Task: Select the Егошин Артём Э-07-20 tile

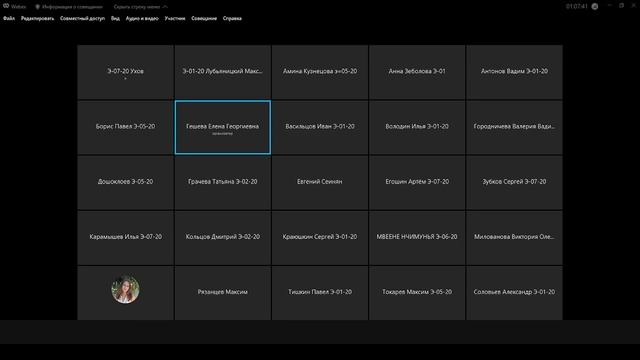Action: coord(417,182)
